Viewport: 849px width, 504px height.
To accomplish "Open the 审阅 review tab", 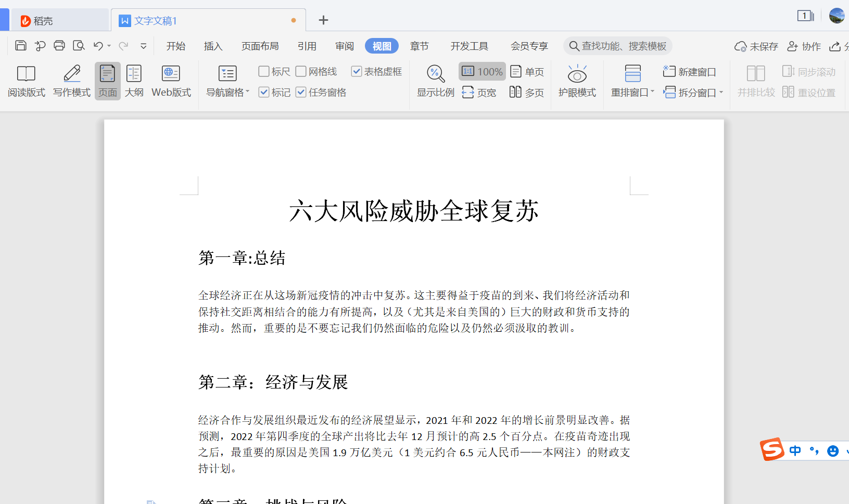I will (x=344, y=46).
